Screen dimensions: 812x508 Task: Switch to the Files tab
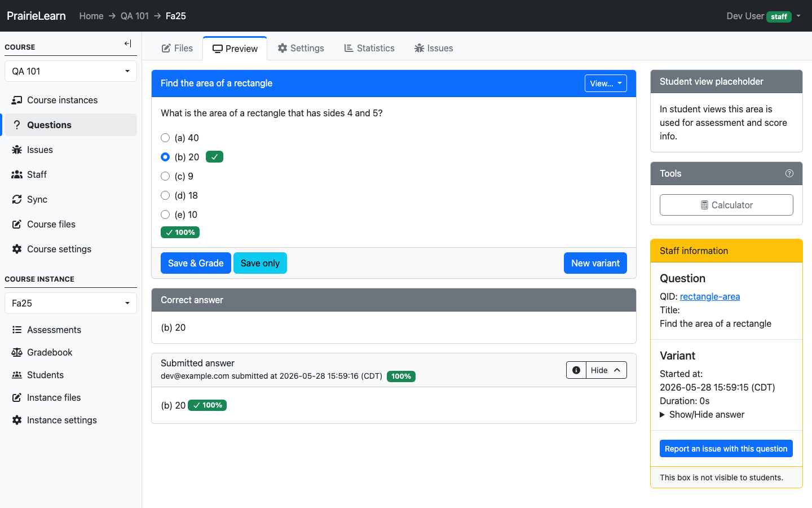click(x=177, y=49)
